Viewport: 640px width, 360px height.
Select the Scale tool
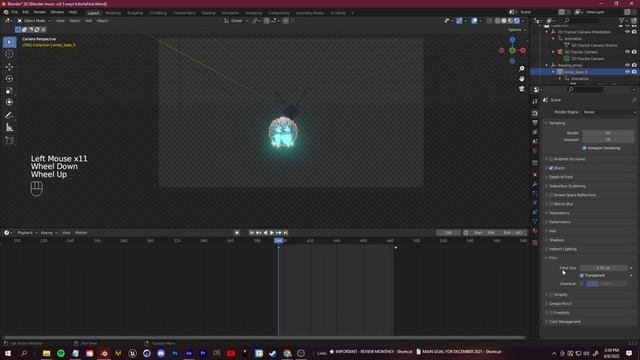(9, 90)
